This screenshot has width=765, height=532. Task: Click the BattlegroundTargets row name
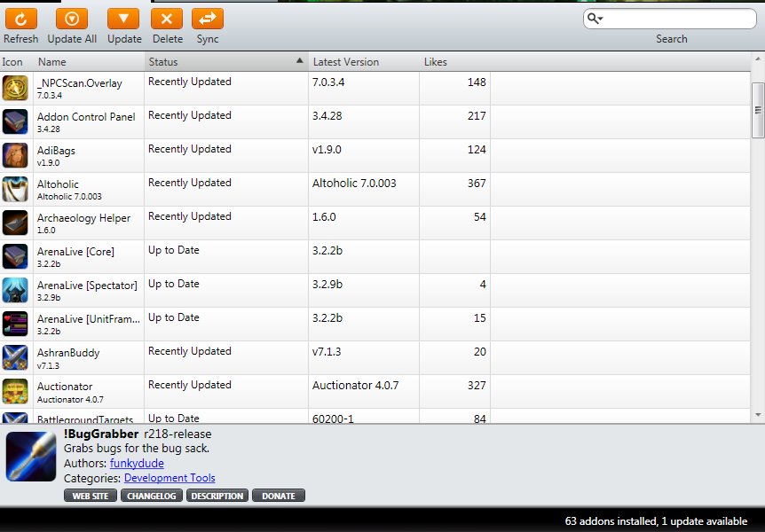pos(85,419)
